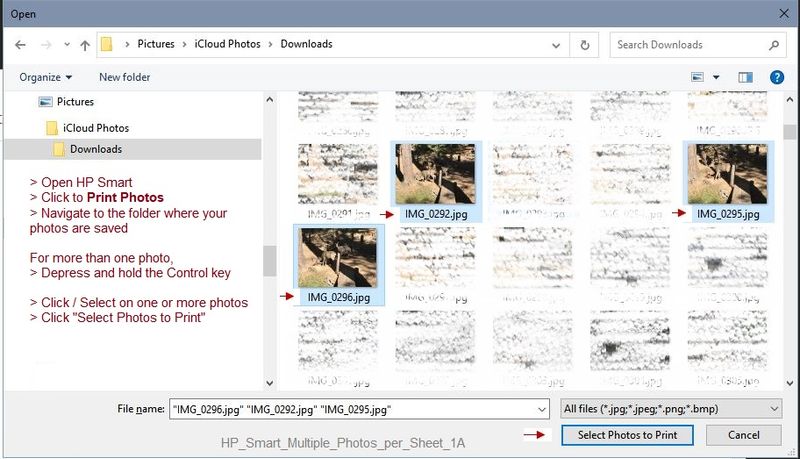Refresh the Downloads folder view
The height and width of the screenshot is (459, 800).
(x=585, y=45)
